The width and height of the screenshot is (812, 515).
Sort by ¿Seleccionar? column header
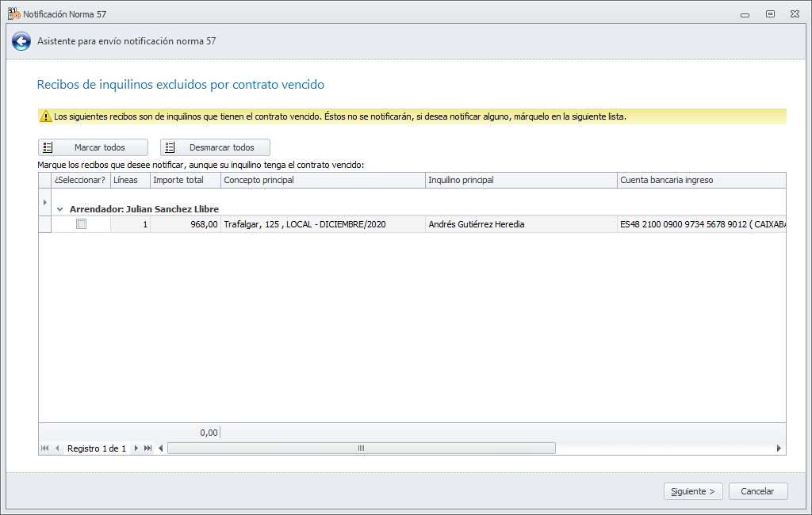click(80, 180)
